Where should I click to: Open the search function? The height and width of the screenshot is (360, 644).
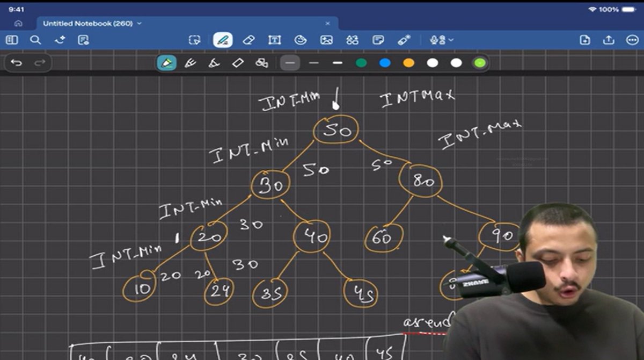click(34, 39)
